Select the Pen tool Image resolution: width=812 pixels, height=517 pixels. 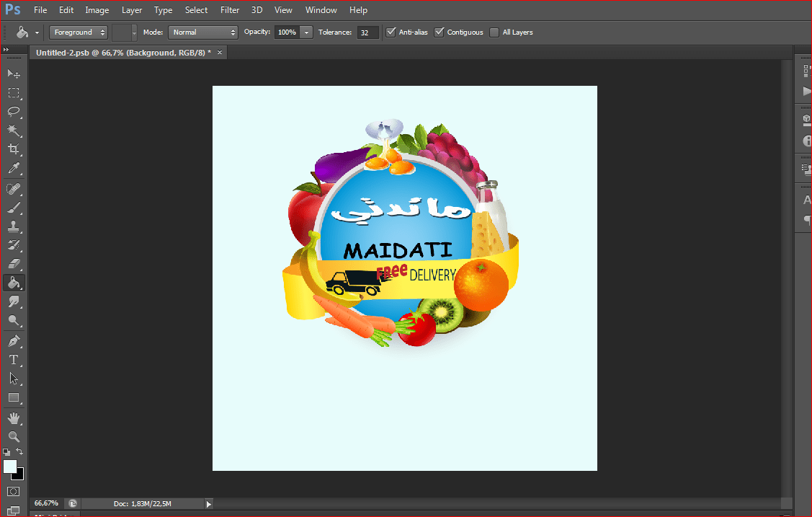click(14, 340)
